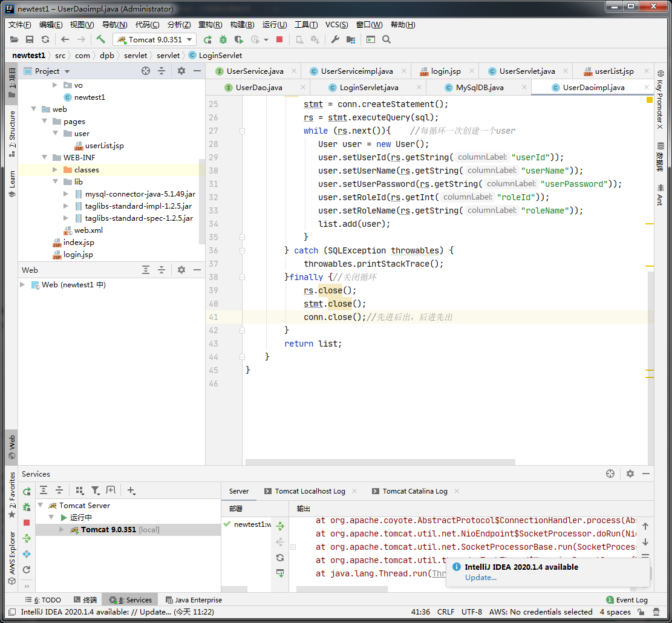This screenshot has height=623, width=672.
Task: Stop the running server from the main toolbar
Action: click(279, 39)
